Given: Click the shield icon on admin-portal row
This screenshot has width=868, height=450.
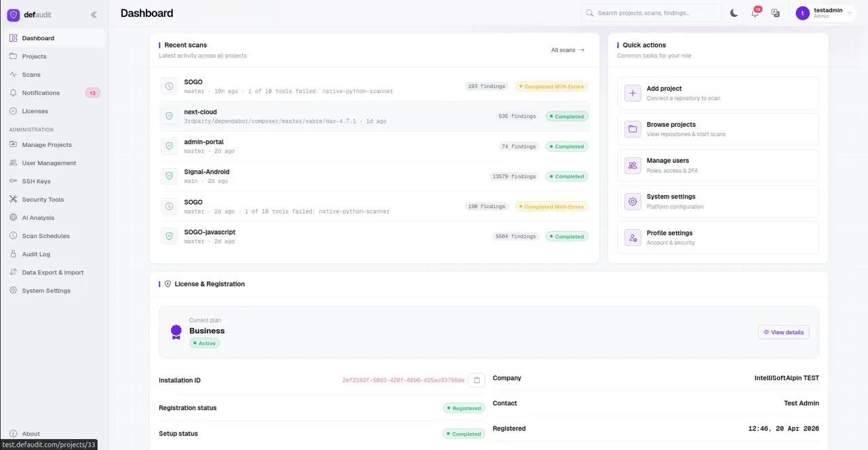Looking at the screenshot, I should [x=169, y=146].
